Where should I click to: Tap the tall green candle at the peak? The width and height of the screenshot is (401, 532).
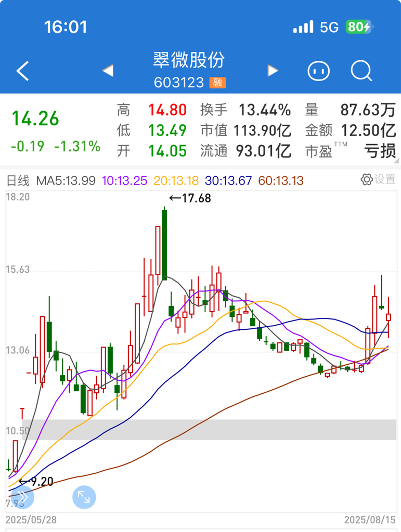[x=164, y=243]
